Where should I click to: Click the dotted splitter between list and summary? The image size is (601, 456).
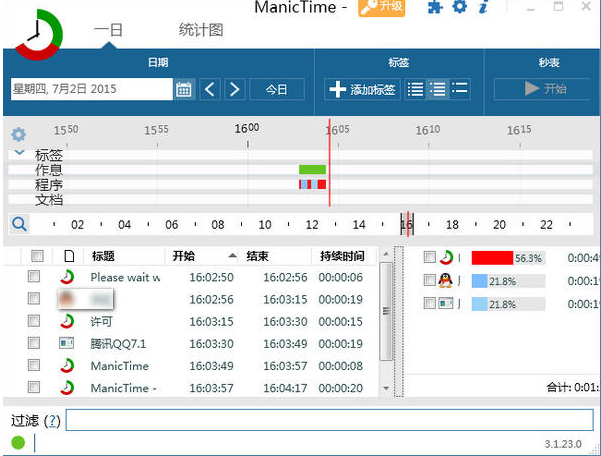click(399, 322)
